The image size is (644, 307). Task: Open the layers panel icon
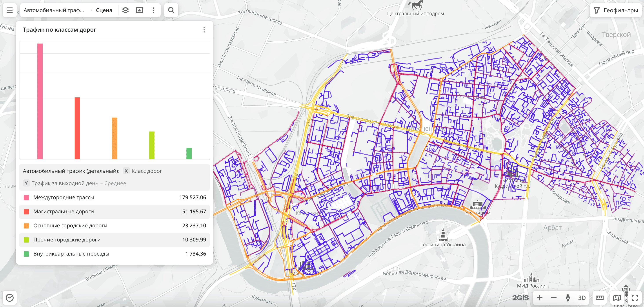click(125, 10)
